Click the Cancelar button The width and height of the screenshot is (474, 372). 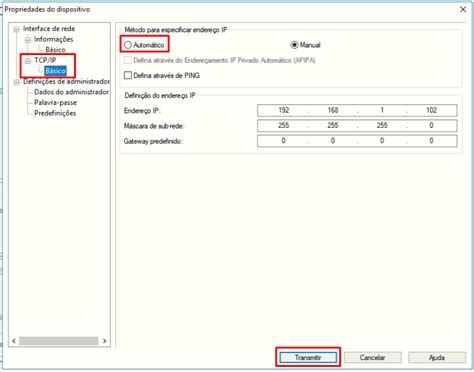pyautogui.click(x=372, y=357)
